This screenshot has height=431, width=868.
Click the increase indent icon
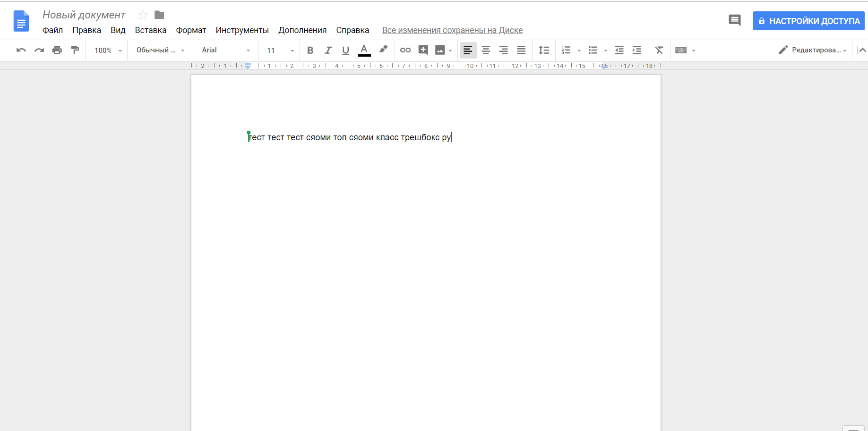point(637,50)
